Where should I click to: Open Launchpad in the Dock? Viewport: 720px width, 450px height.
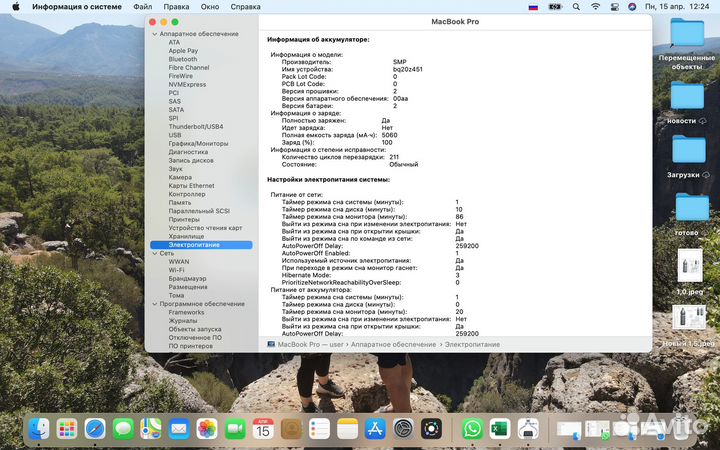click(67, 429)
